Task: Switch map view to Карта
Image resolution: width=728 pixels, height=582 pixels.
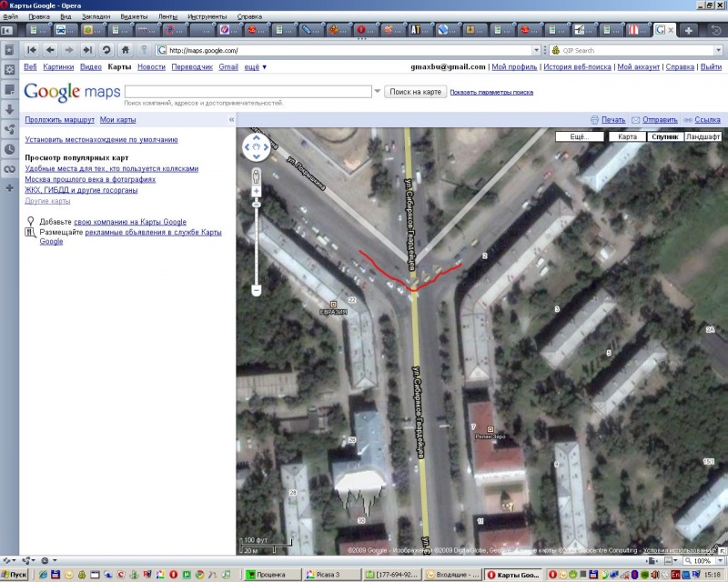Action: point(627,136)
